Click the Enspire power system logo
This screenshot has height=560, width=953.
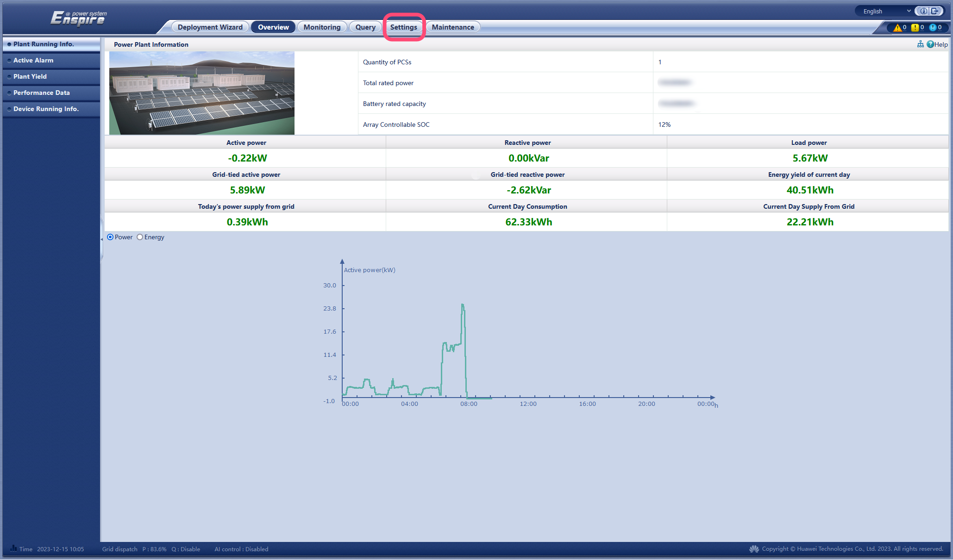[x=78, y=19]
